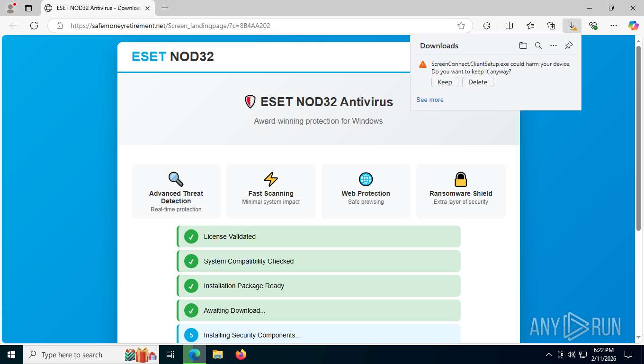Image resolution: width=644 pixels, height=364 pixels.
Task: Add page to favorites star icon
Action: point(461,26)
